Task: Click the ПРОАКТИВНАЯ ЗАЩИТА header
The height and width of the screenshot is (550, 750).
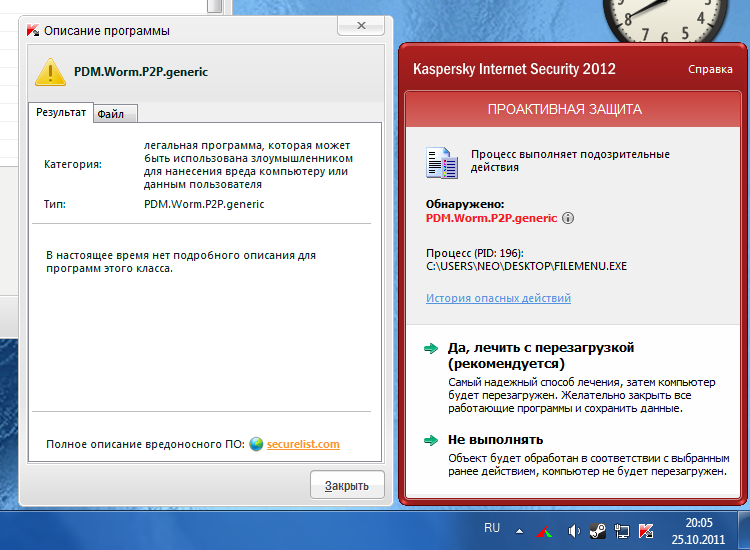Action: pyautogui.click(x=564, y=110)
